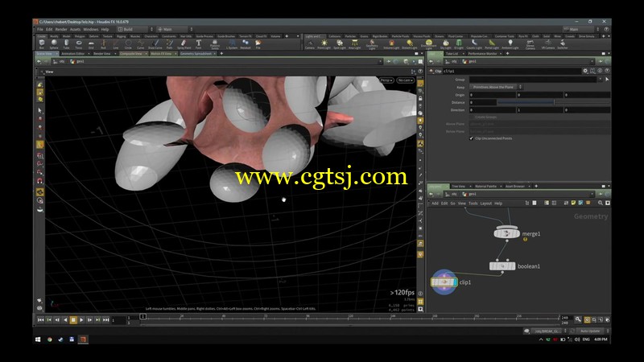The width and height of the screenshot is (644, 362).
Task: Switch to the Performance Monitor tab
Action: (x=482, y=53)
